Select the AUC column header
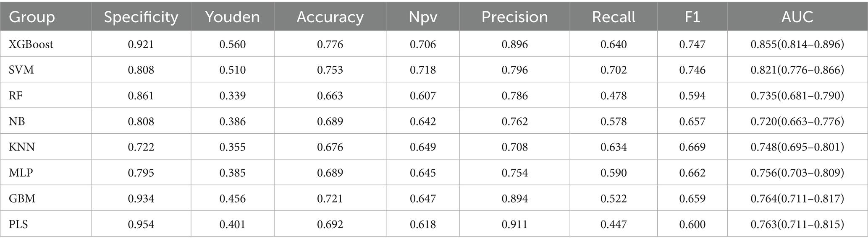 click(x=797, y=17)
